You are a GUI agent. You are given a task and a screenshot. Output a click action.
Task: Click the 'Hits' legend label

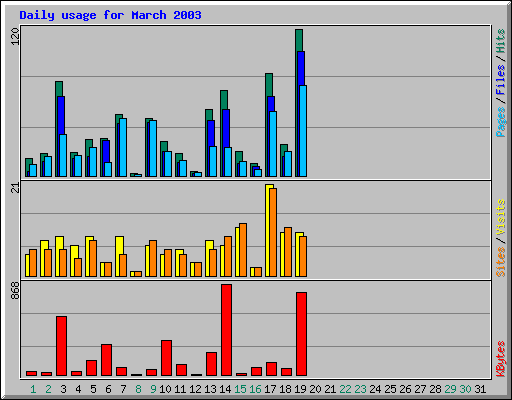pyautogui.click(x=501, y=41)
